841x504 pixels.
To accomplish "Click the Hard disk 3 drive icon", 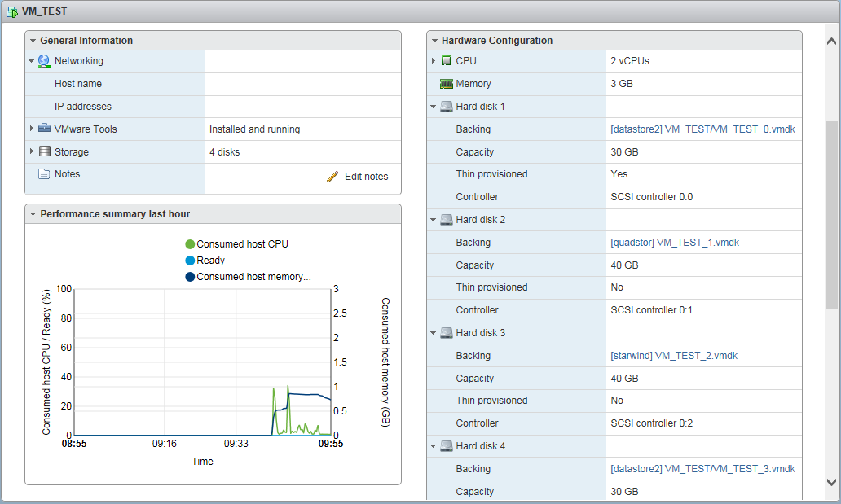I will point(447,333).
